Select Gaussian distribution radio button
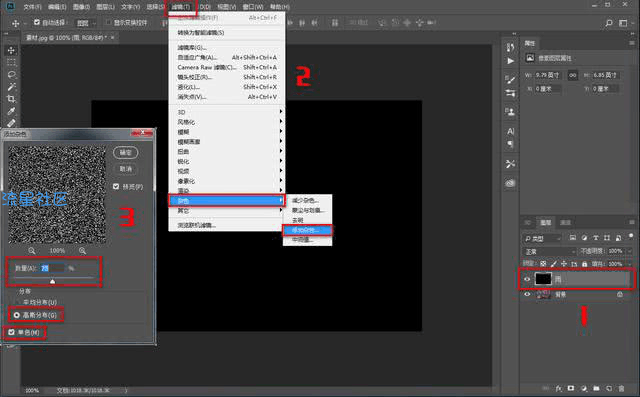This screenshot has height=397, width=640. [17, 315]
